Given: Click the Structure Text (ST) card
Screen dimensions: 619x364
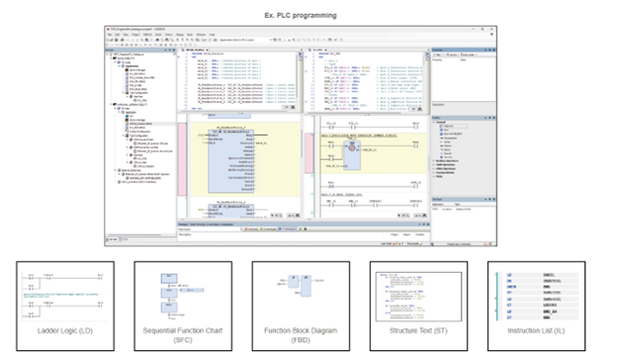Looking at the screenshot, I should point(419,305).
